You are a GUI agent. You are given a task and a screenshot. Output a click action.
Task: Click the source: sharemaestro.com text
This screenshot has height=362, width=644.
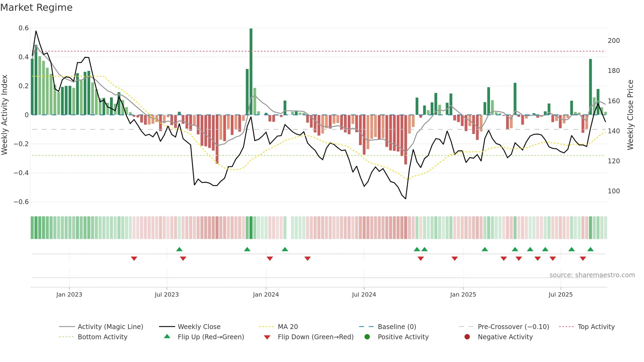592,275
